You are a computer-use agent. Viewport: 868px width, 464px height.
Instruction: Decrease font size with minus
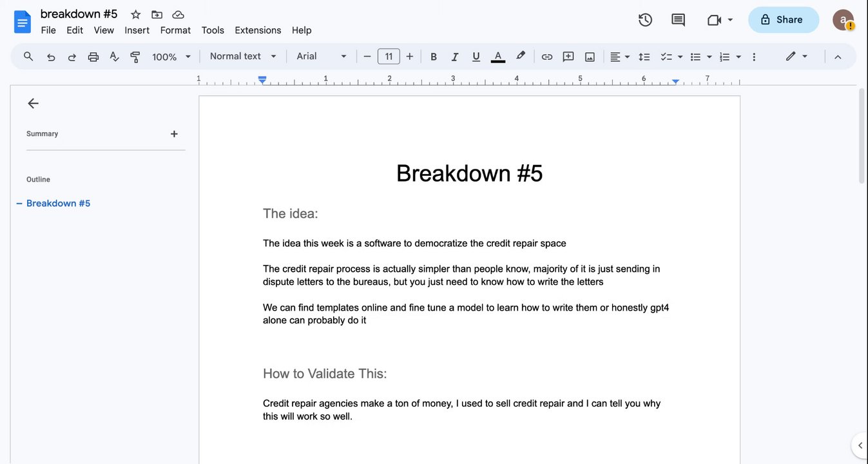click(x=367, y=57)
